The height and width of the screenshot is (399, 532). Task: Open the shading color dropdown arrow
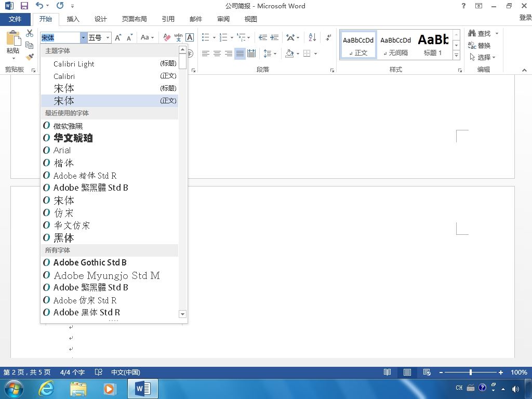click(x=298, y=54)
